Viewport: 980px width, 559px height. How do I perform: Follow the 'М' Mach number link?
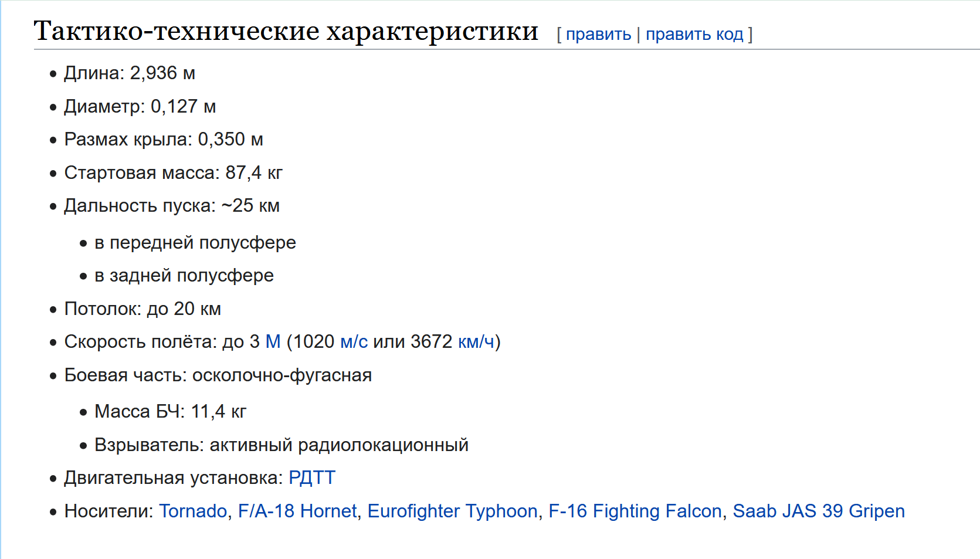(273, 341)
